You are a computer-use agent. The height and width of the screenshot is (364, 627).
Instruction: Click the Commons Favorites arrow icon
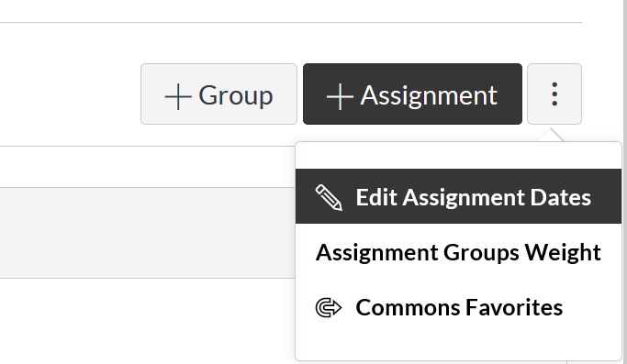329,308
